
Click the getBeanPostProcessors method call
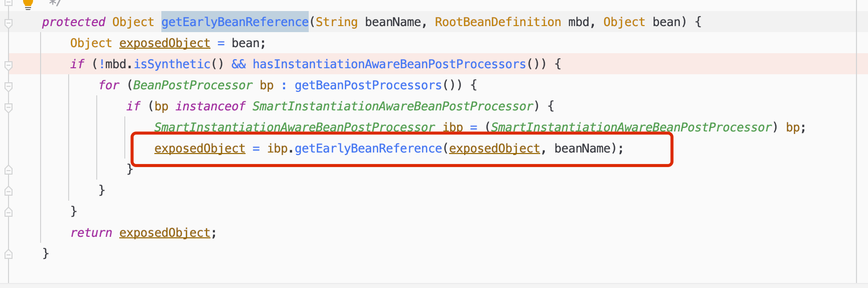coord(368,85)
